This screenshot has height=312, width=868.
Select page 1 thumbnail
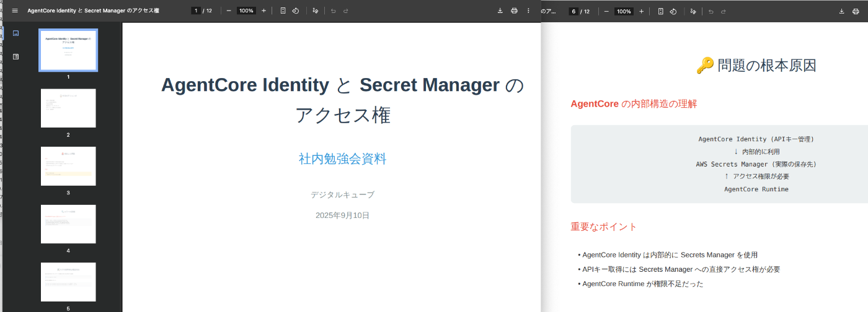pos(68,50)
